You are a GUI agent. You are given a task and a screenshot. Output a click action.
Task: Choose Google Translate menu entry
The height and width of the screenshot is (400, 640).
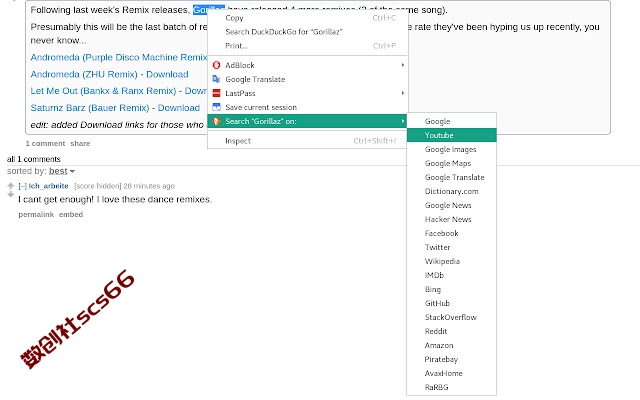(x=308, y=79)
